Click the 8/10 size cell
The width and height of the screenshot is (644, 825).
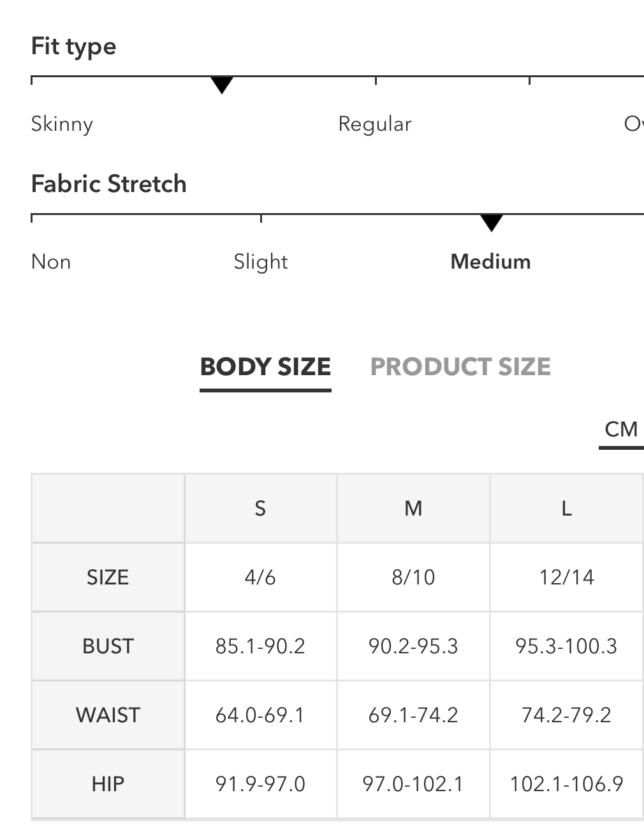click(x=413, y=577)
